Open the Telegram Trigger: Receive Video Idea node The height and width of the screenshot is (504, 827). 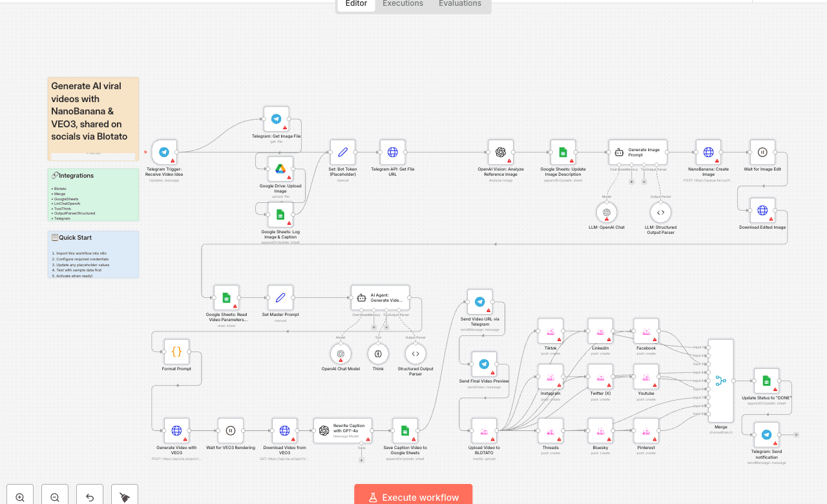[164, 152]
